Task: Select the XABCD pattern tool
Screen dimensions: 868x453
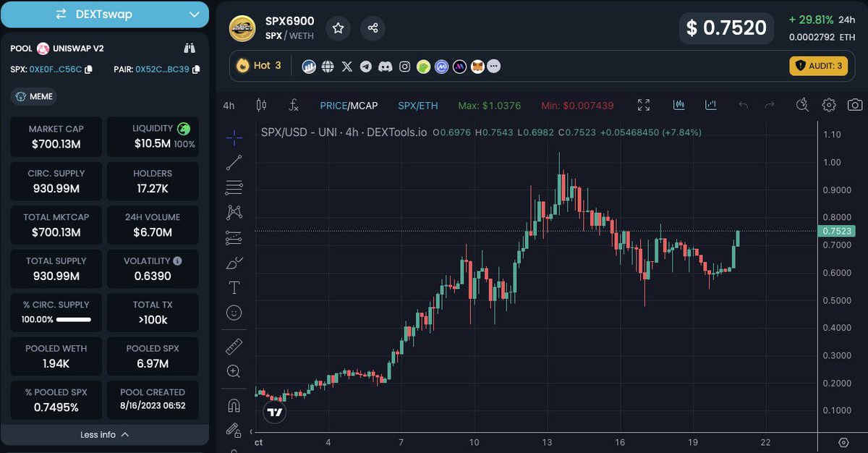Action: point(234,212)
